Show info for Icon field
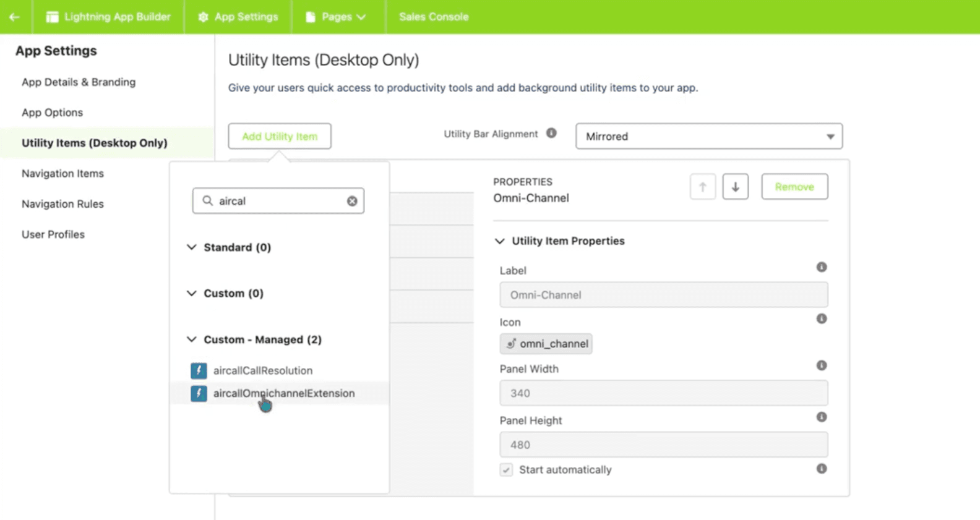 point(822,319)
